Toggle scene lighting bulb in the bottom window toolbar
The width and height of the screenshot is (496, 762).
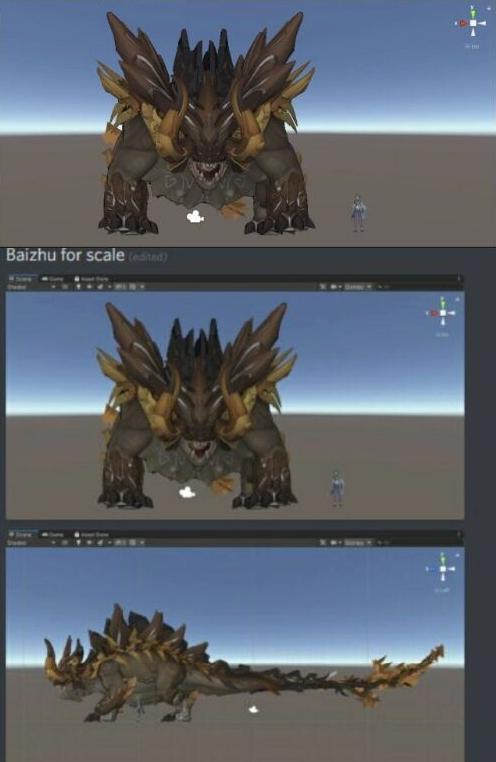(78, 542)
